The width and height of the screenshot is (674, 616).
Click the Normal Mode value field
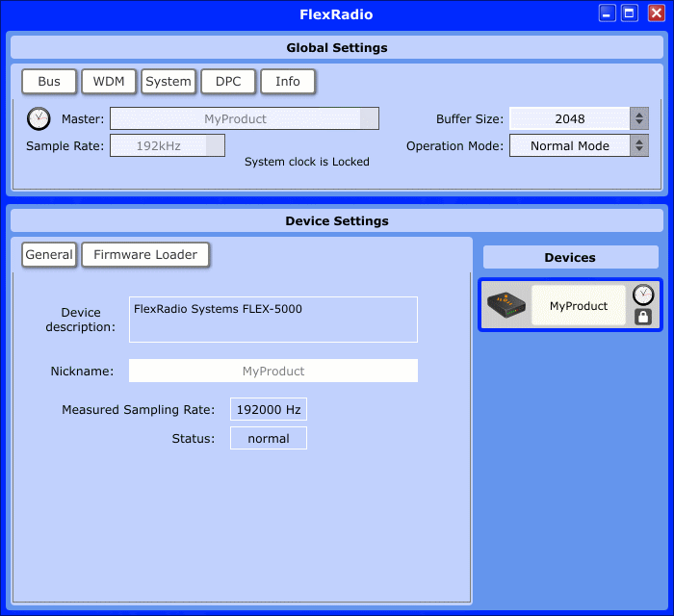click(x=570, y=145)
